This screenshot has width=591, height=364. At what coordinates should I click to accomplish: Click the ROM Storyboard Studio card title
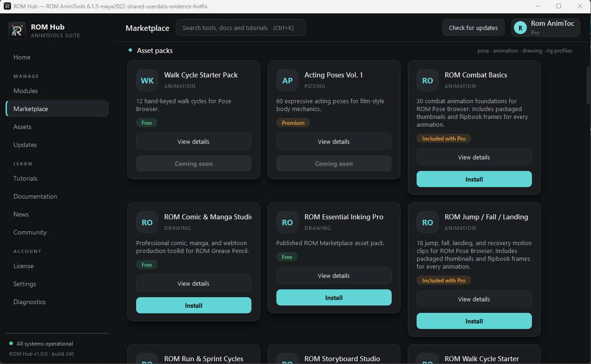pos(342,359)
